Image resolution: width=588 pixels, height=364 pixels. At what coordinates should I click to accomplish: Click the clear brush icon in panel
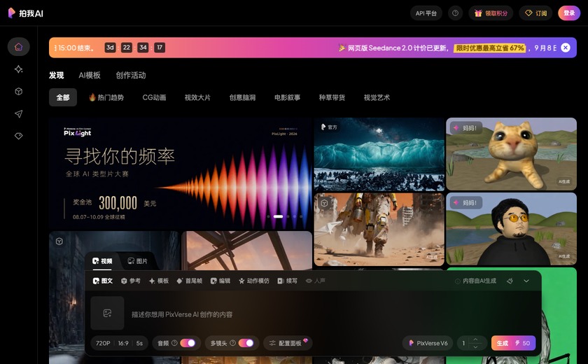(510, 281)
